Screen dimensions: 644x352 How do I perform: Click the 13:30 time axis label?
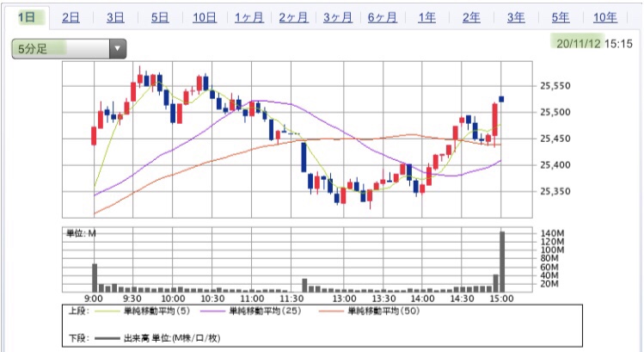coord(383,299)
